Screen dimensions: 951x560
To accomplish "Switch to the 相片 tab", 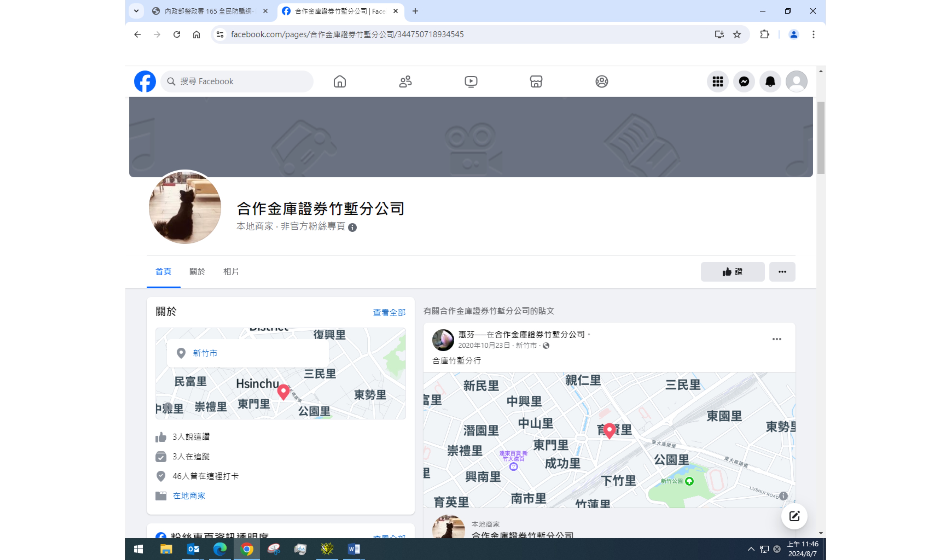I will click(x=231, y=271).
